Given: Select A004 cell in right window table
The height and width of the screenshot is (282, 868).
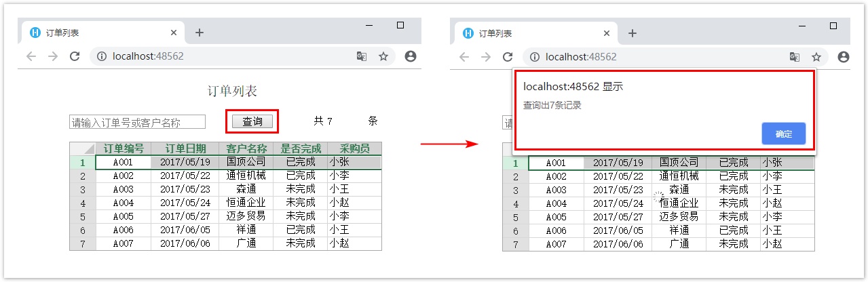Looking at the screenshot, I should 556,203.
